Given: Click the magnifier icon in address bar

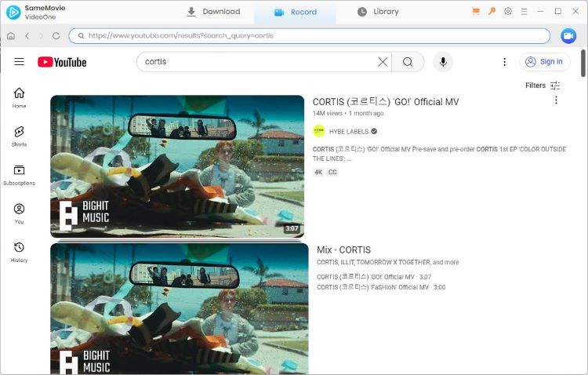Looking at the screenshot, I should tap(81, 35).
